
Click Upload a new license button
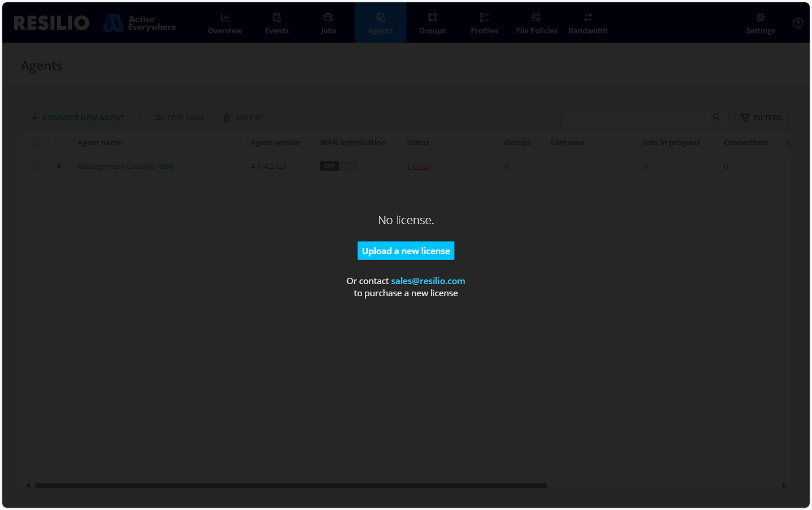click(x=406, y=251)
